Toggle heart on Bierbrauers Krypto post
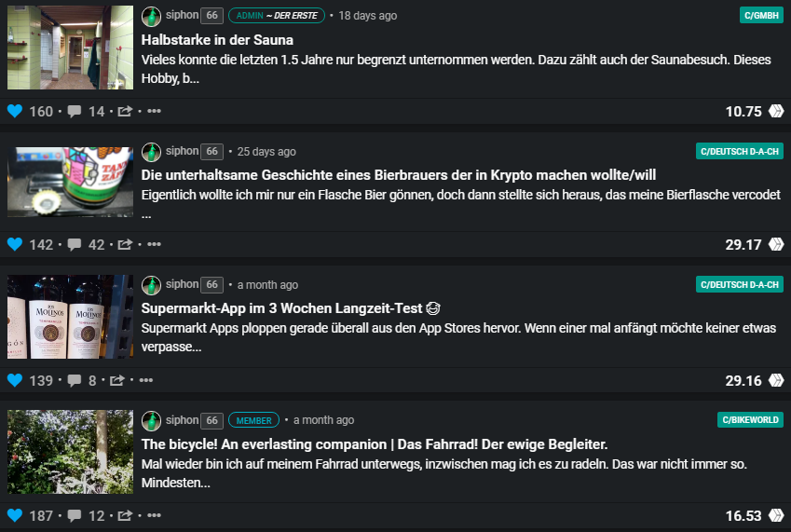 coord(15,244)
